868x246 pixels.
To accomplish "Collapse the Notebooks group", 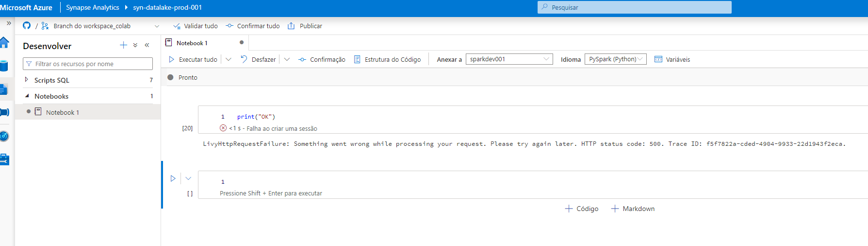I will tap(27, 96).
